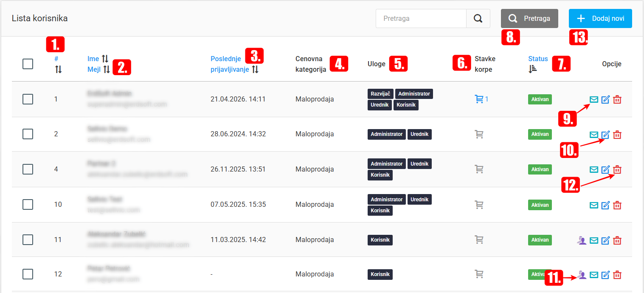Open the edit pencil in row #11
This screenshot has height=293, width=644.
pos(606,240)
